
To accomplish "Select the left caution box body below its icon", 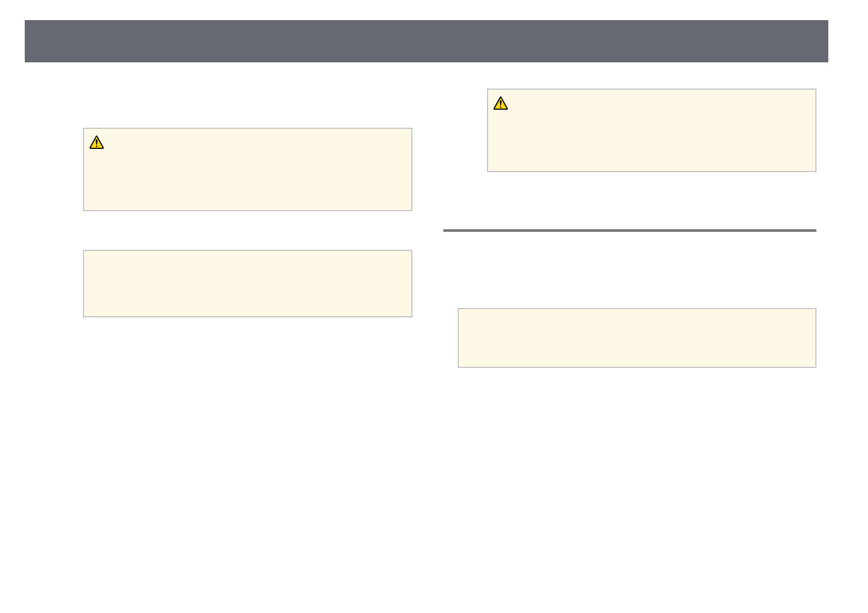I will point(247,180).
